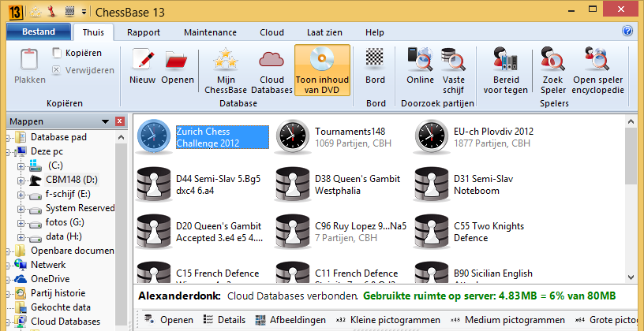This screenshot has height=331, width=644.
Task: Open speler encyclopedie
Action: 598,71
